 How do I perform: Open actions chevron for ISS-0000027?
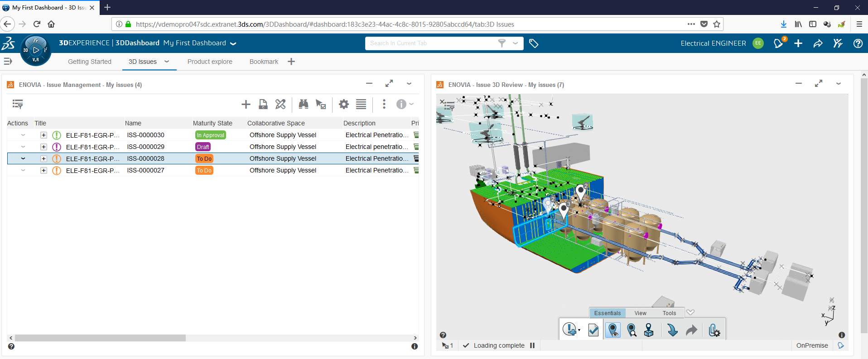point(23,170)
